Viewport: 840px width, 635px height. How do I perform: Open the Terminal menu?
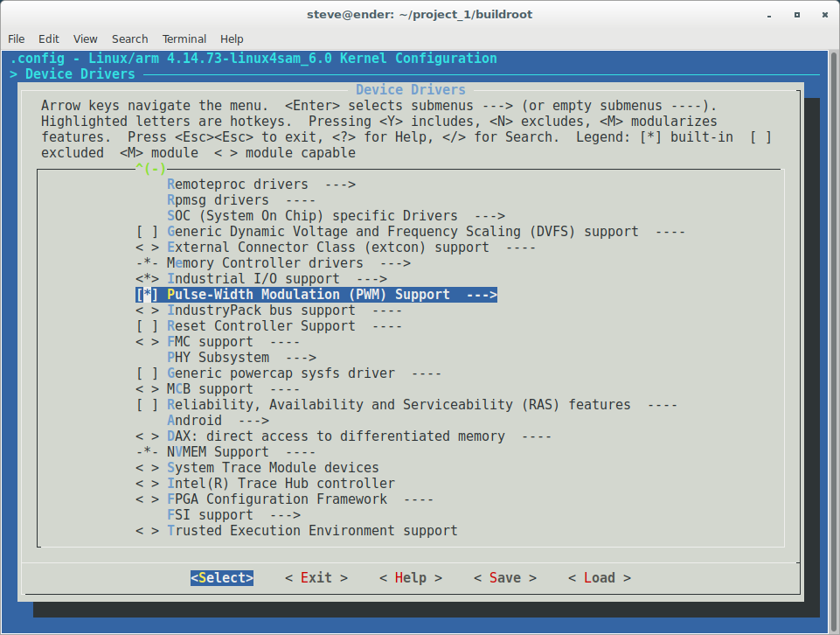tap(184, 38)
